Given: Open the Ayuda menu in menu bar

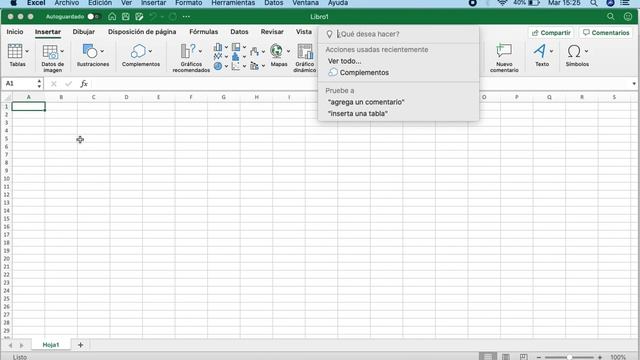Looking at the screenshot, I should [x=338, y=3].
